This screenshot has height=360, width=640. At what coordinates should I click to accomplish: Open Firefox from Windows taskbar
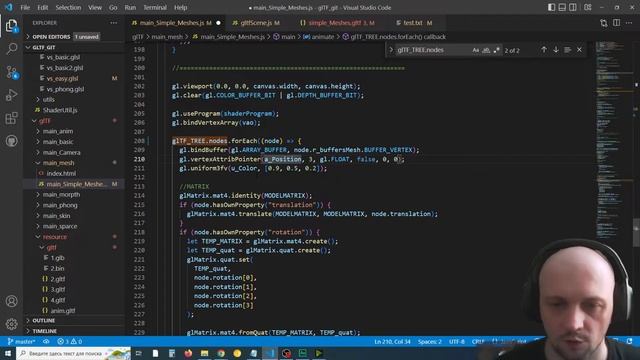coord(188,353)
